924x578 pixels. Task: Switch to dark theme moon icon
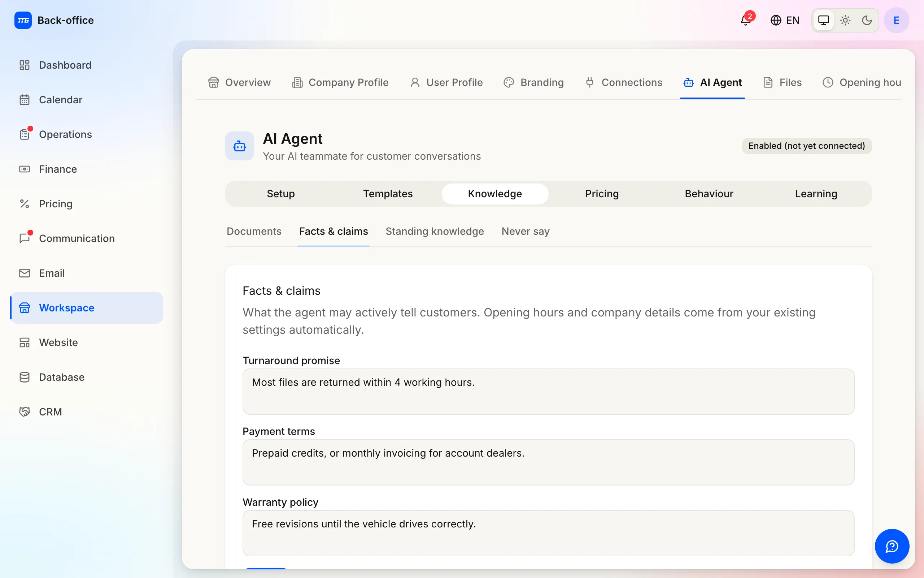[867, 20]
